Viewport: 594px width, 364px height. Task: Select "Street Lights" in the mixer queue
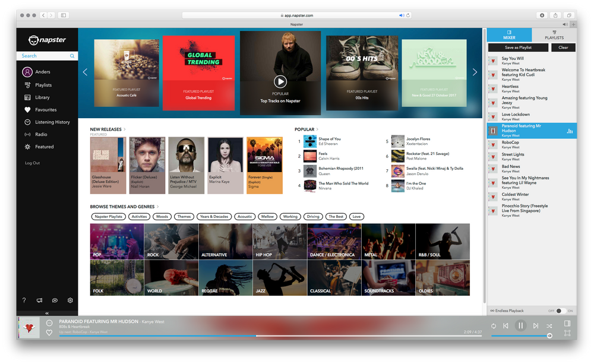point(532,156)
